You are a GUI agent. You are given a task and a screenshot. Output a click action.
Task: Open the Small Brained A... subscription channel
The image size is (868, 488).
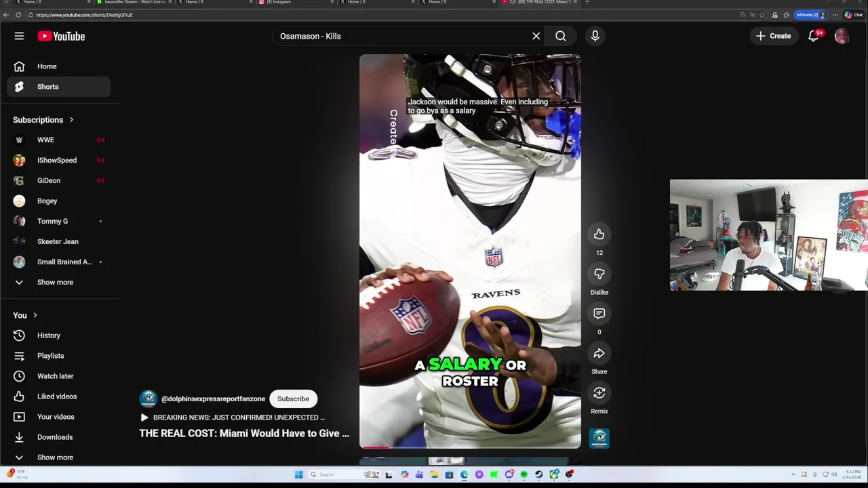pos(58,262)
